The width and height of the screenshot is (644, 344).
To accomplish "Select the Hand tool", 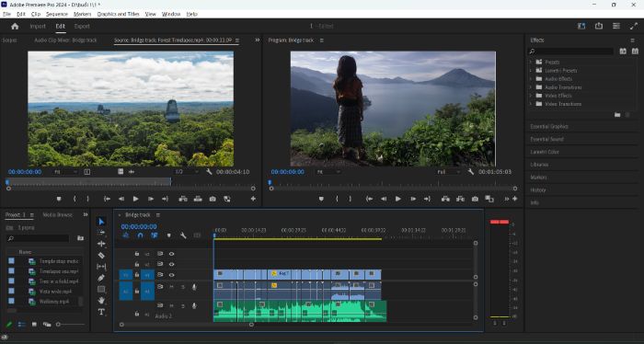I will click(x=101, y=301).
